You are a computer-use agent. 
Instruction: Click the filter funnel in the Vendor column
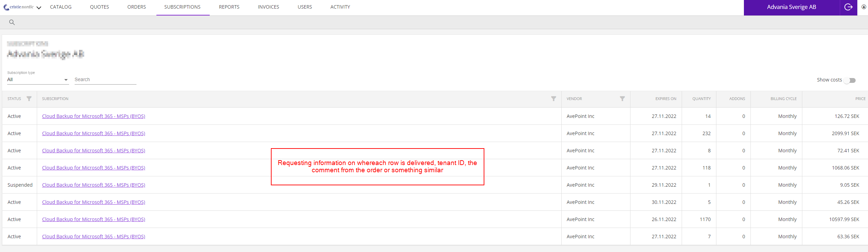(622, 99)
